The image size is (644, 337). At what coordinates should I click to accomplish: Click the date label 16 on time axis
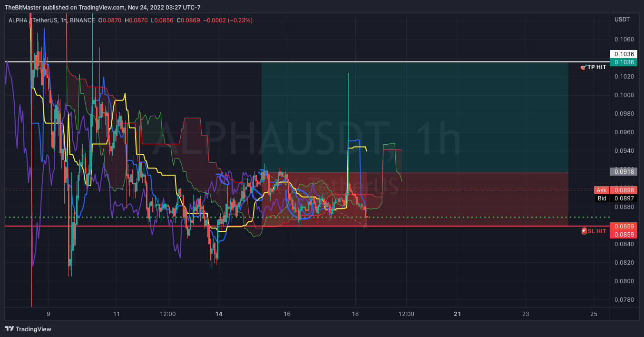tap(287, 314)
